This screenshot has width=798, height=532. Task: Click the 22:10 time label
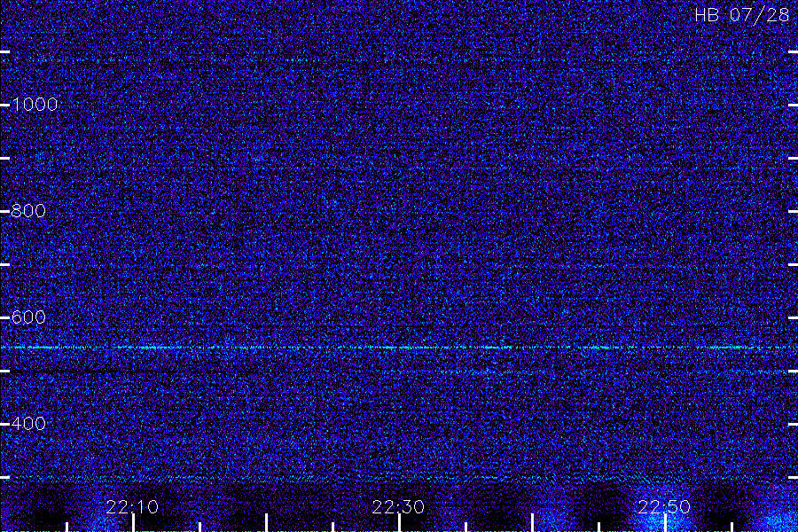click(x=132, y=507)
